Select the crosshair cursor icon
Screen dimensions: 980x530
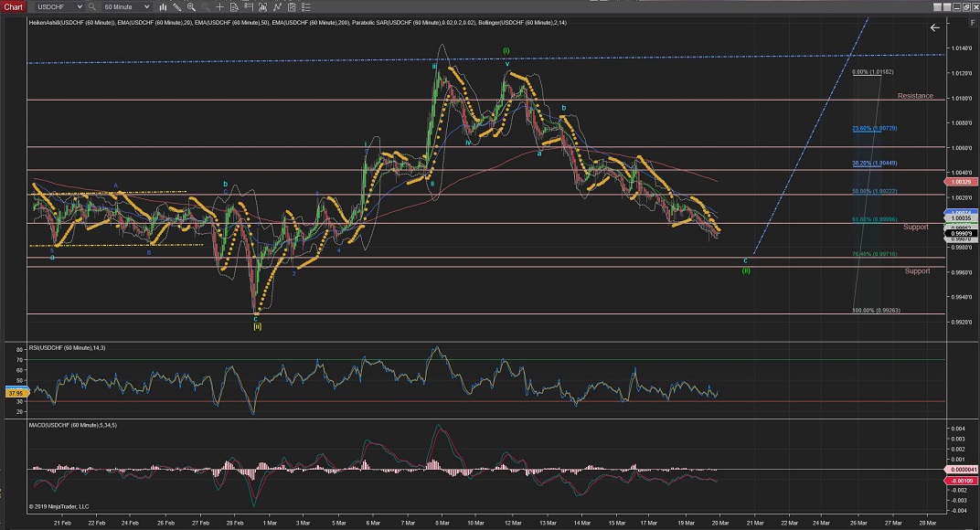tap(219, 7)
